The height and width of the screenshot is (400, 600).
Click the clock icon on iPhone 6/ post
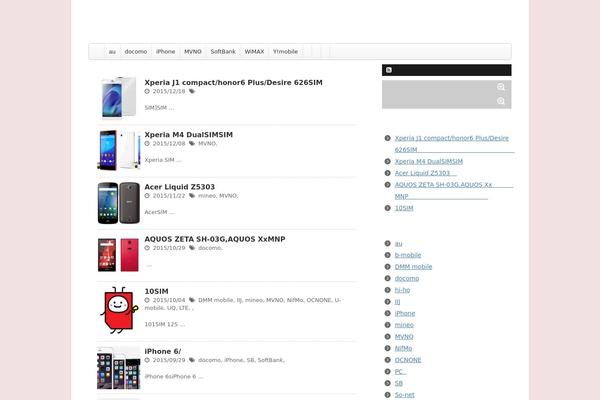[x=147, y=360]
